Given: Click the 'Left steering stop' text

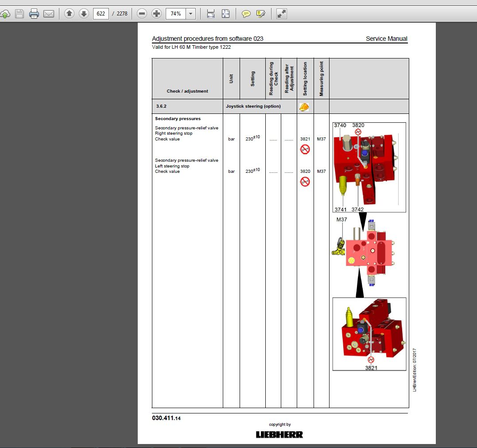Looking at the screenshot, I should (x=172, y=166).
